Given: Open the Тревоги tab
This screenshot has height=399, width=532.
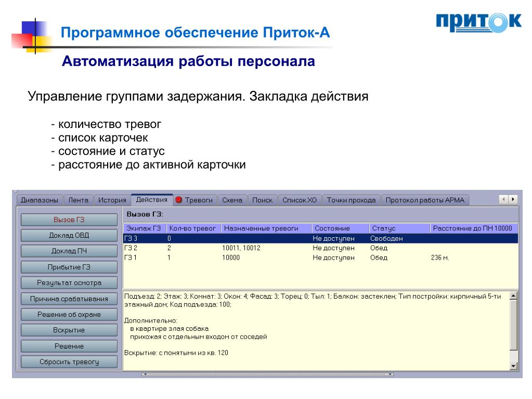Looking at the screenshot, I should (195, 200).
